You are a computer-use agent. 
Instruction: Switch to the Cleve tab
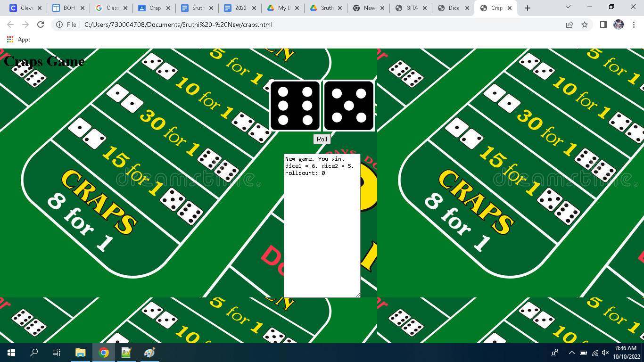(x=26, y=8)
